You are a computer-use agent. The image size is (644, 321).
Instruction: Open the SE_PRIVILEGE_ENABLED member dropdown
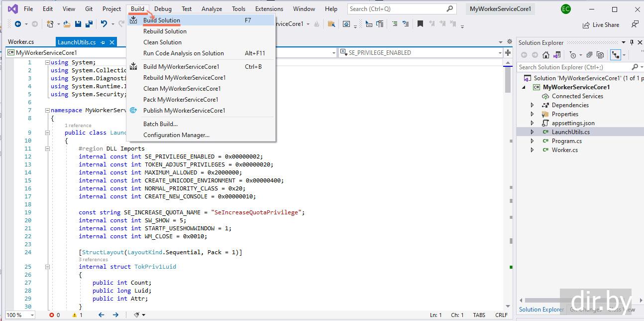point(500,53)
